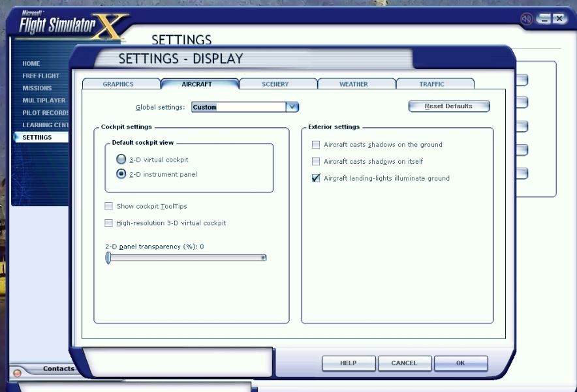Mute sound with the speaker icon
The height and width of the screenshot is (392, 577).
point(526,19)
